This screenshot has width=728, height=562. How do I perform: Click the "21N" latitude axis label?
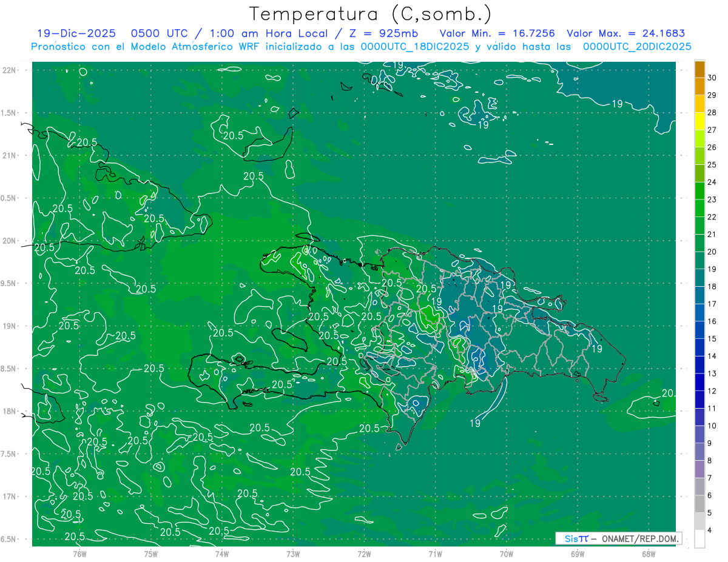coord(10,155)
